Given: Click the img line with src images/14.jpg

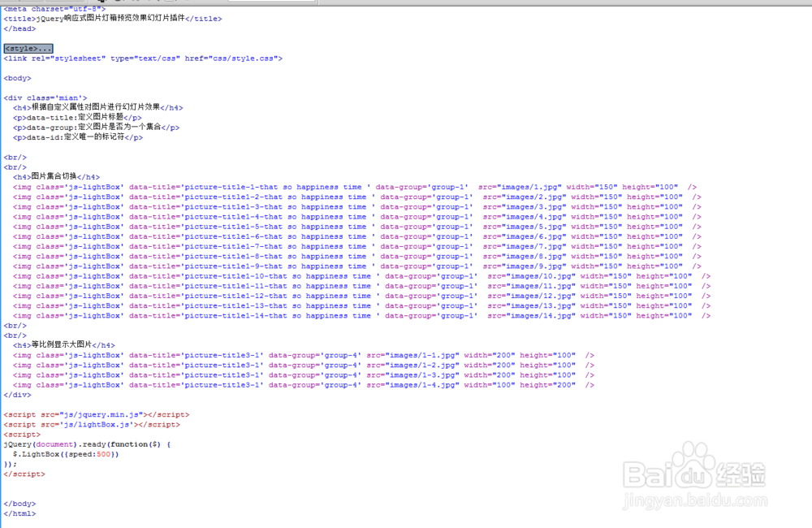Looking at the screenshot, I should coord(362,315).
